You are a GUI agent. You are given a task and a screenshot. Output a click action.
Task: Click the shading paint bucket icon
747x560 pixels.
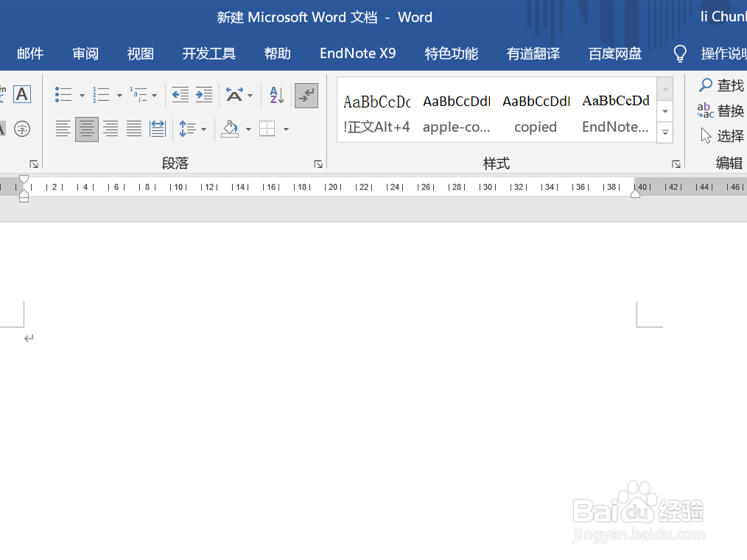230,129
